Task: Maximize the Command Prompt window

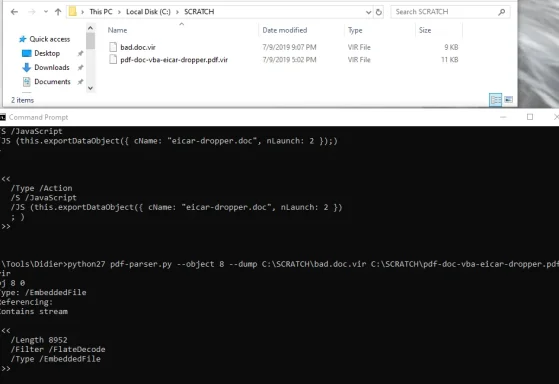Action: [x=530, y=117]
